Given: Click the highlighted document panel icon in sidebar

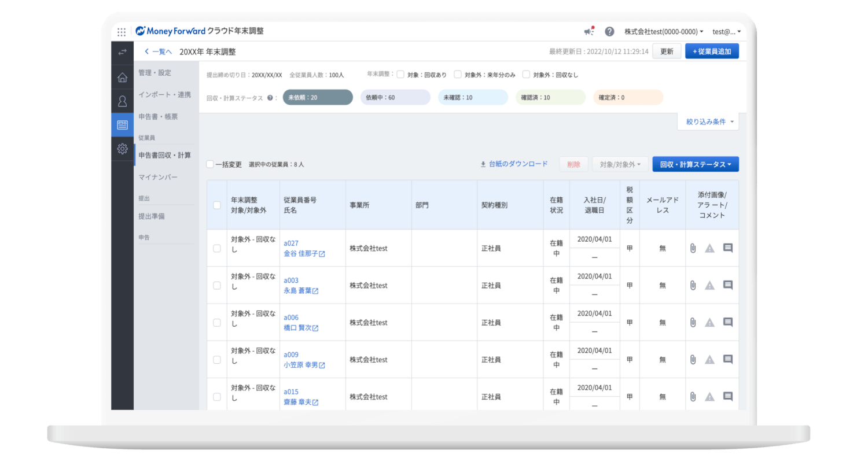Looking at the screenshot, I should 122,125.
